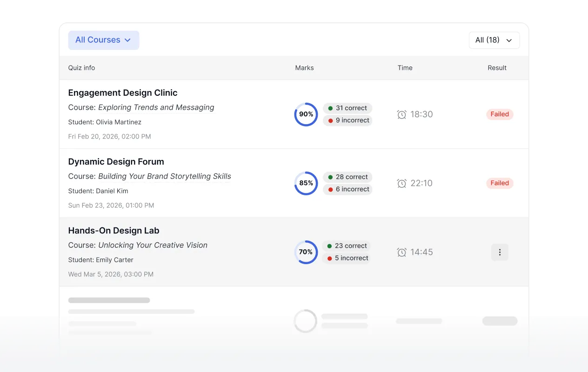Open course Unlocking Your Creative Vision
588x372 pixels.
[153, 245]
